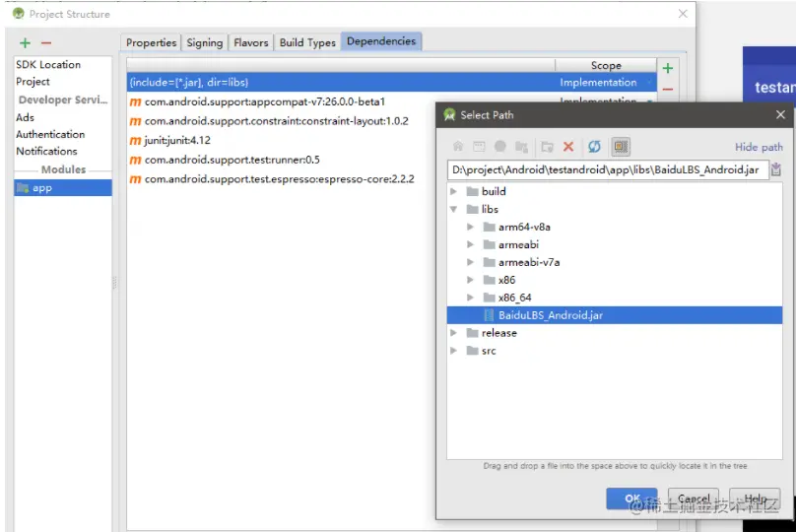Click the file path input field
Image resolution: width=796 pixels, height=532 pixels.
tap(607, 169)
